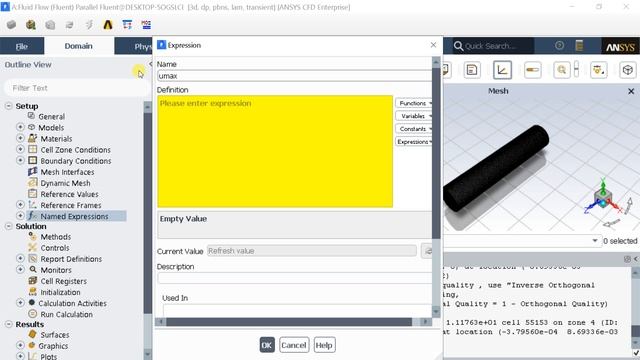Expand the Report Definitions node
Image resolution: width=640 pixels, height=360 pixels.
point(20,258)
